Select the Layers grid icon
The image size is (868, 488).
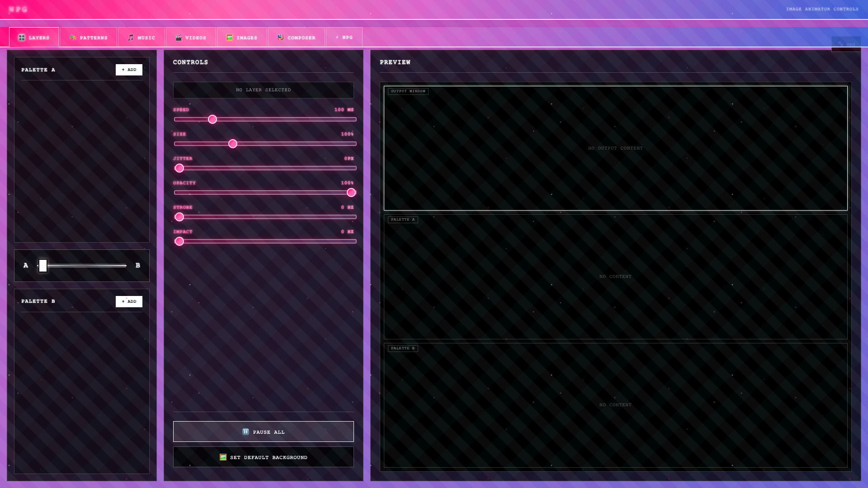(x=21, y=38)
